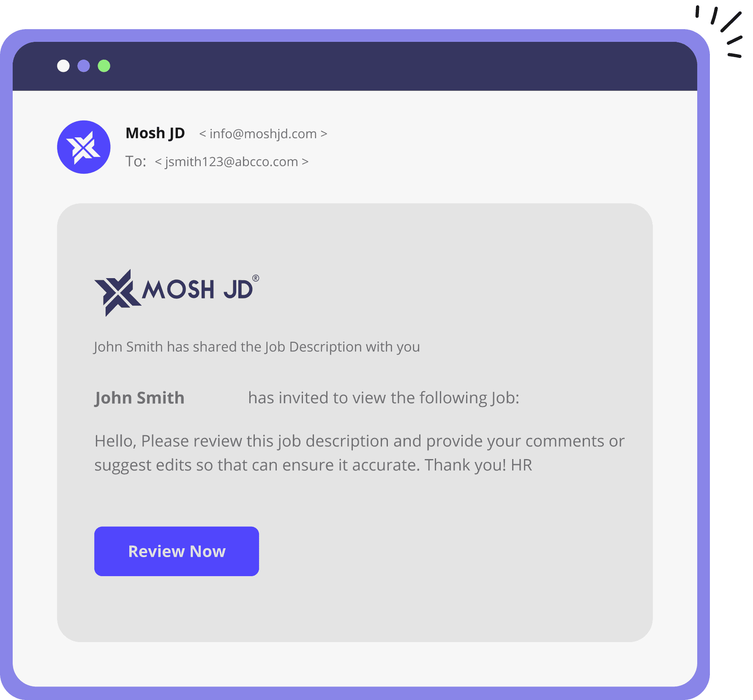Click the bold John Smith name
The width and height of the screenshot is (753, 700).
(x=139, y=398)
